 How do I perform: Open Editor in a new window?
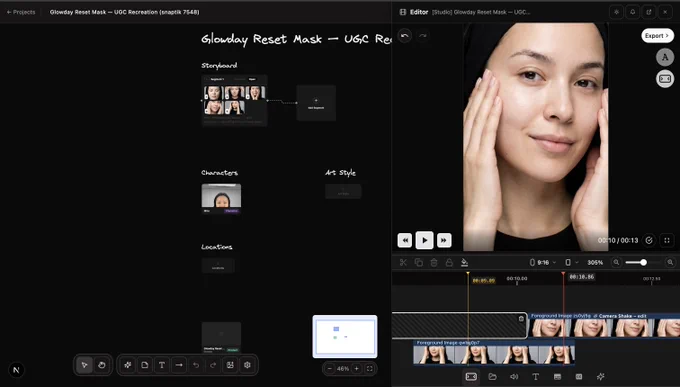649,12
